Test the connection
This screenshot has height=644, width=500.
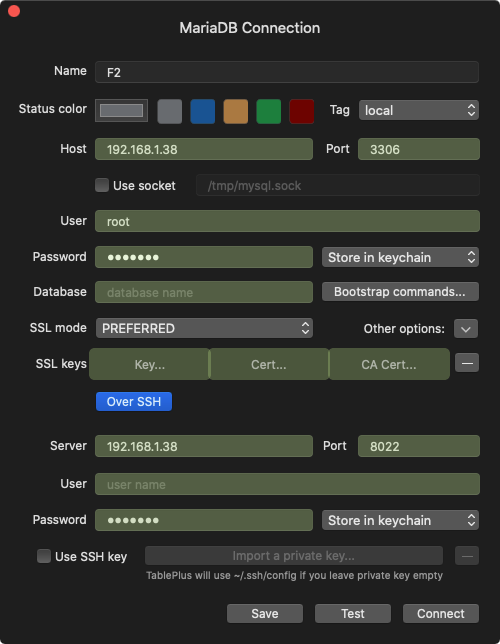pyautogui.click(x=353, y=614)
